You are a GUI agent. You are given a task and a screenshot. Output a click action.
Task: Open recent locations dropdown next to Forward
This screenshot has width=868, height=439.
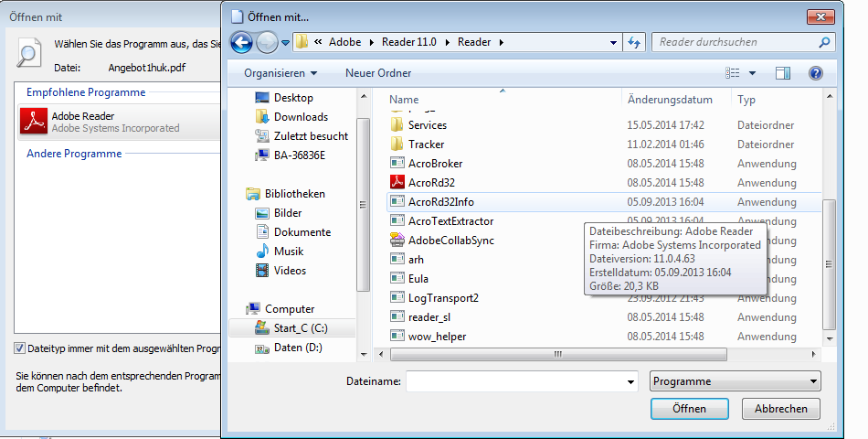(x=285, y=43)
